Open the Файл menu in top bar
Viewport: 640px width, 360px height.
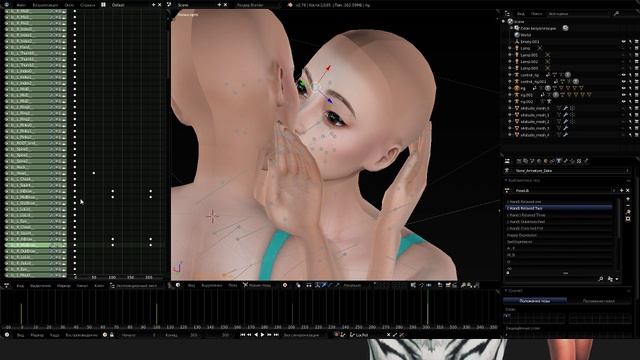click(x=21, y=5)
